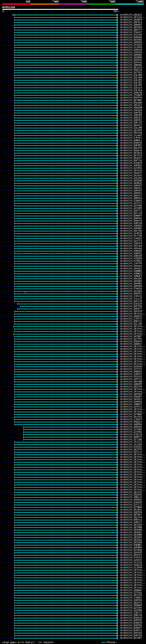Select hit UniRef100_Q7SYT0

pyautogui.click(x=131, y=369)
